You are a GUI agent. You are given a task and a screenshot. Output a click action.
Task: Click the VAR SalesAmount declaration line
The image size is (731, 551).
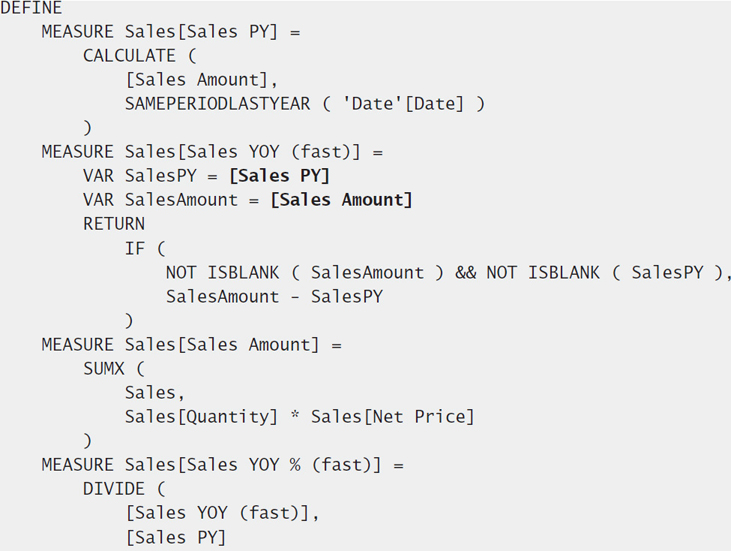248,200
